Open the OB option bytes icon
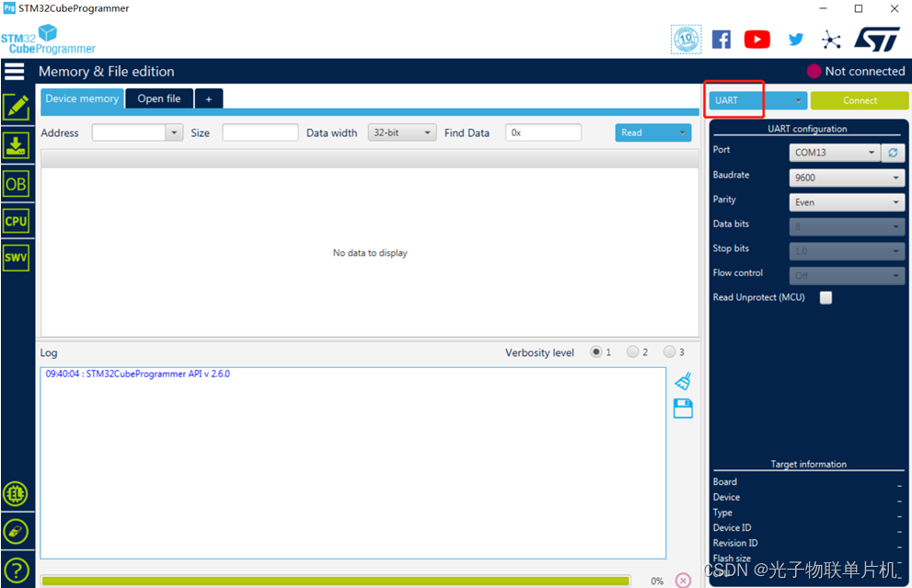 [x=16, y=184]
